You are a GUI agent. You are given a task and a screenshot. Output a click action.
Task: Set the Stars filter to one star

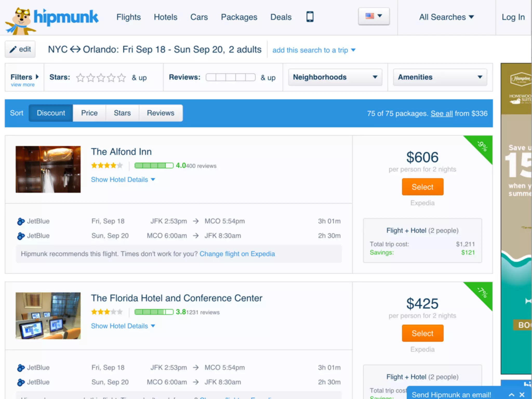pos(80,77)
